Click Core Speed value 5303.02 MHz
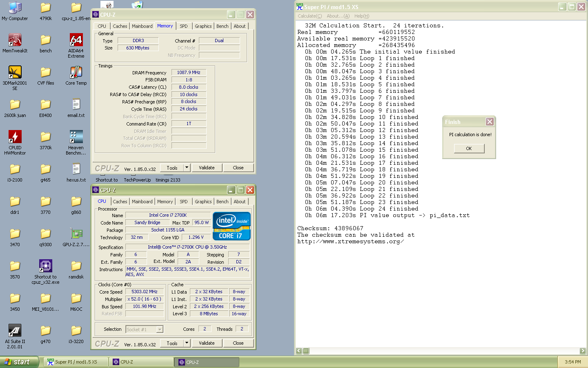 [x=145, y=292]
